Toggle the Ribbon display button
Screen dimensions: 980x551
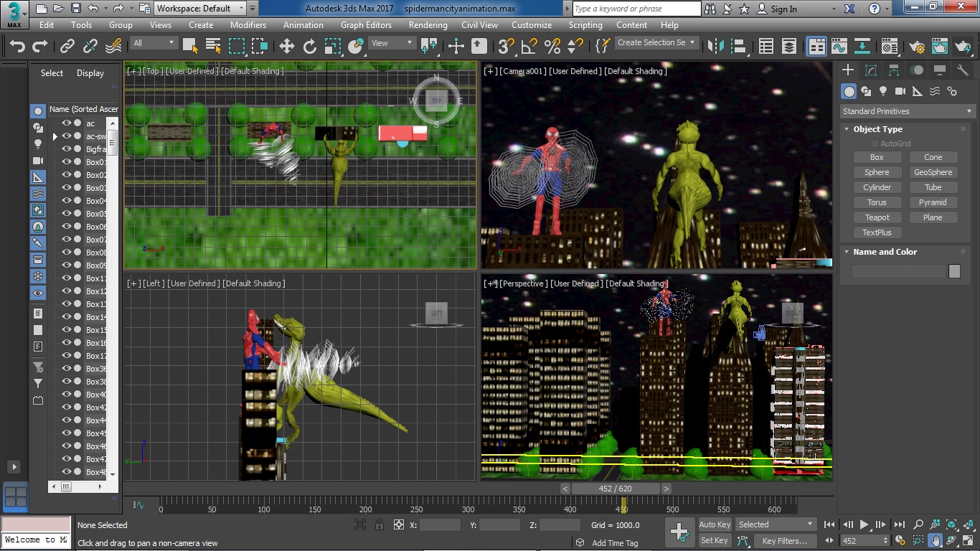[x=816, y=47]
